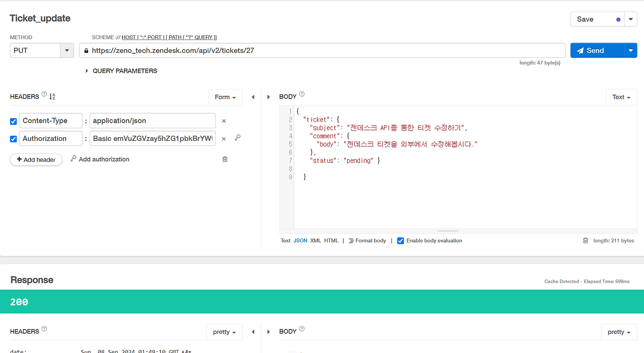Click the unsaved-changes dot on Save button
Screen dimensions: 644x353
[x=618, y=20]
